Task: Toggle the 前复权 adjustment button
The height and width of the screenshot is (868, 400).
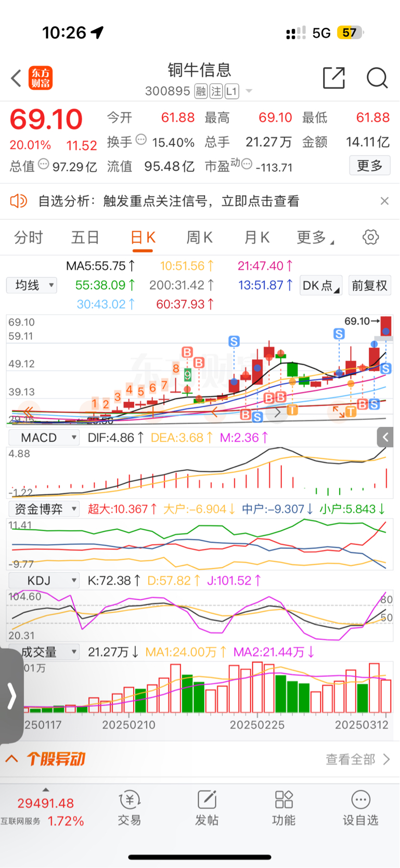Action: (x=369, y=285)
